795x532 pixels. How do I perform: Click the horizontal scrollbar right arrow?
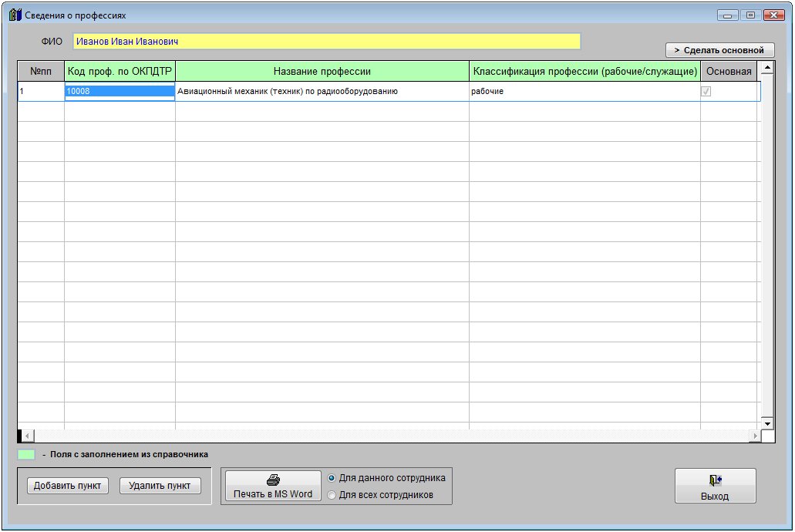click(756, 436)
